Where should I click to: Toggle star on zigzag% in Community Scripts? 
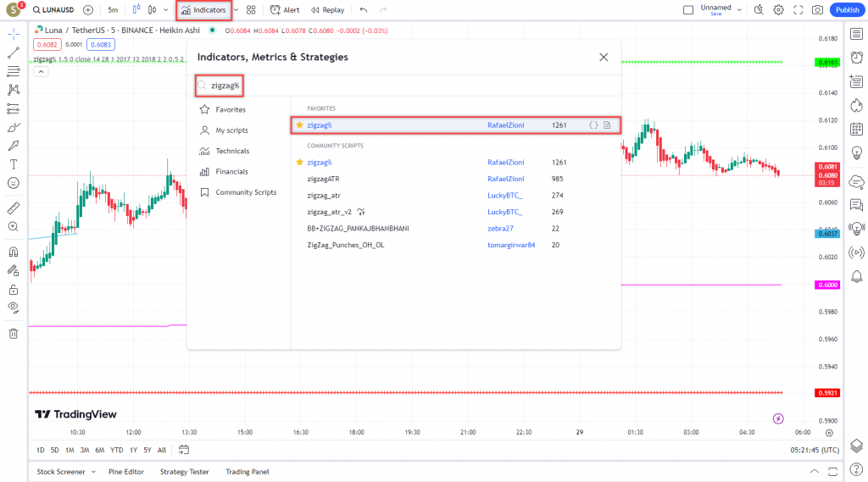click(299, 162)
